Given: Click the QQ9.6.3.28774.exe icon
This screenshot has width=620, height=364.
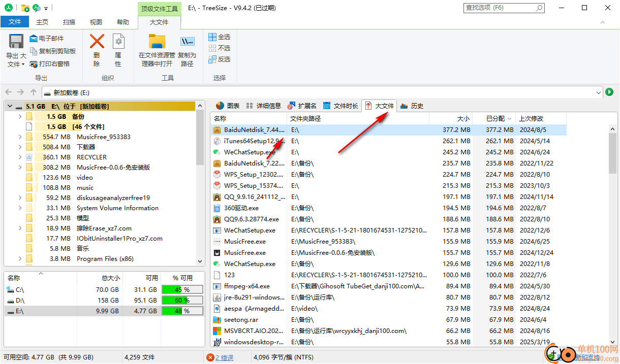Looking at the screenshot, I should click(x=216, y=219).
